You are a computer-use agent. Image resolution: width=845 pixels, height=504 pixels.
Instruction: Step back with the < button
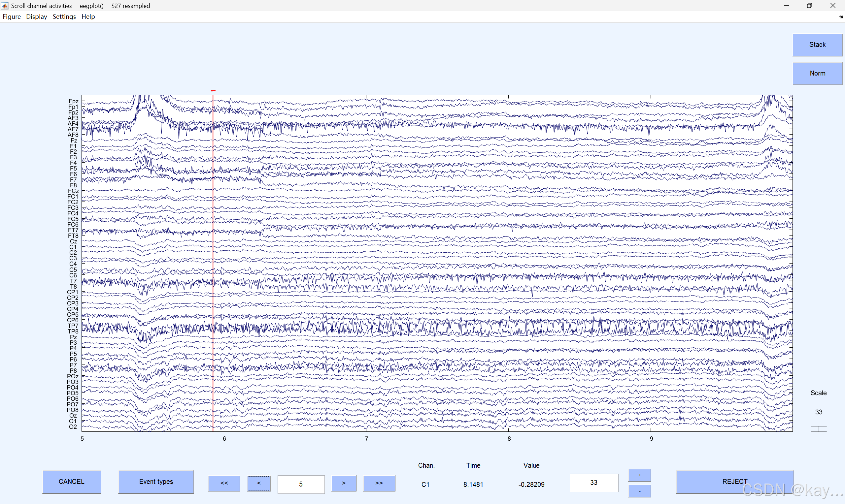pyautogui.click(x=258, y=483)
